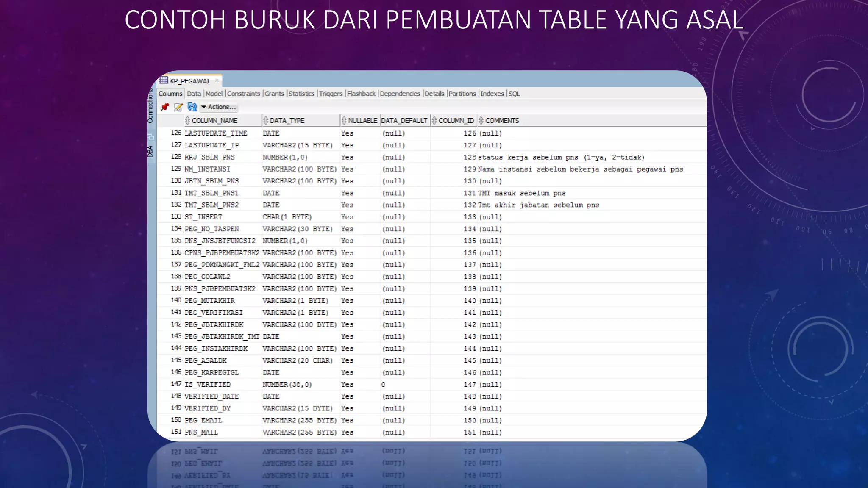Click PEG_JBTAKHIRDK_TMT column name
868x488 pixels.
tap(222, 336)
